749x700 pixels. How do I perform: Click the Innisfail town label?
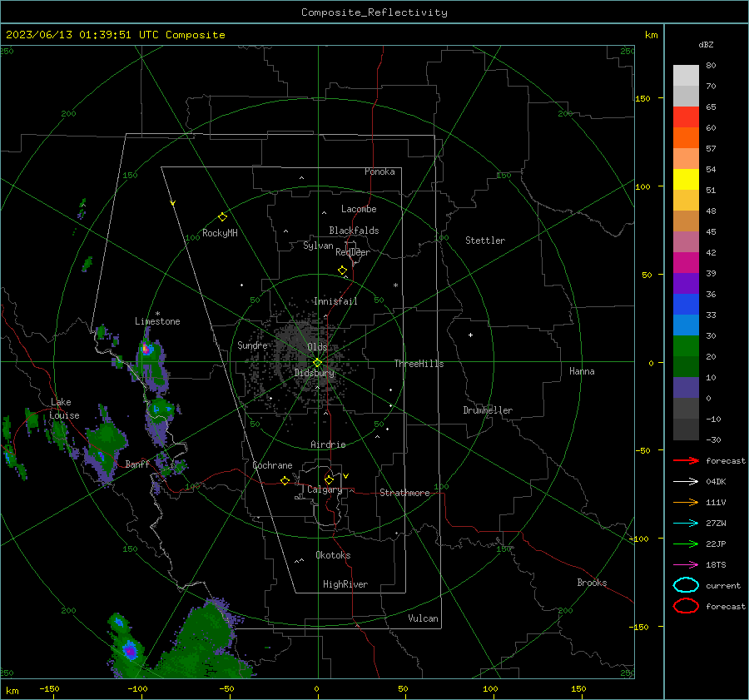[335, 301]
